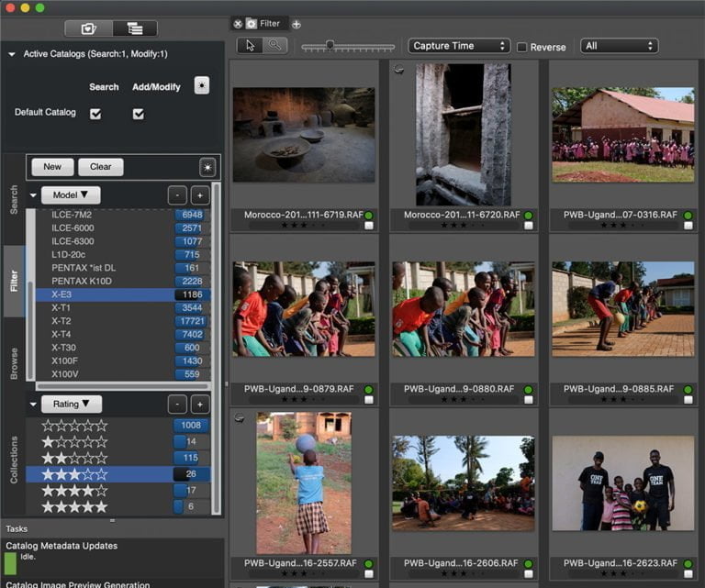Switch to the Browse side tab
Image resolution: width=705 pixels, height=588 pixels.
pyautogui.click(x=14, y=363)
